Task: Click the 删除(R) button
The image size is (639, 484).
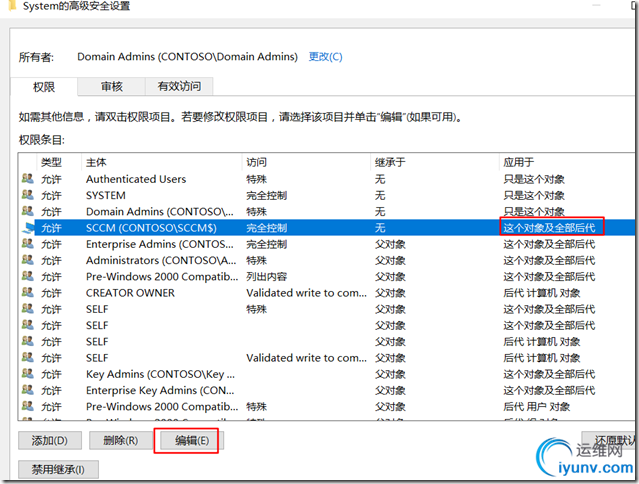Action: (x=121, y=440)
